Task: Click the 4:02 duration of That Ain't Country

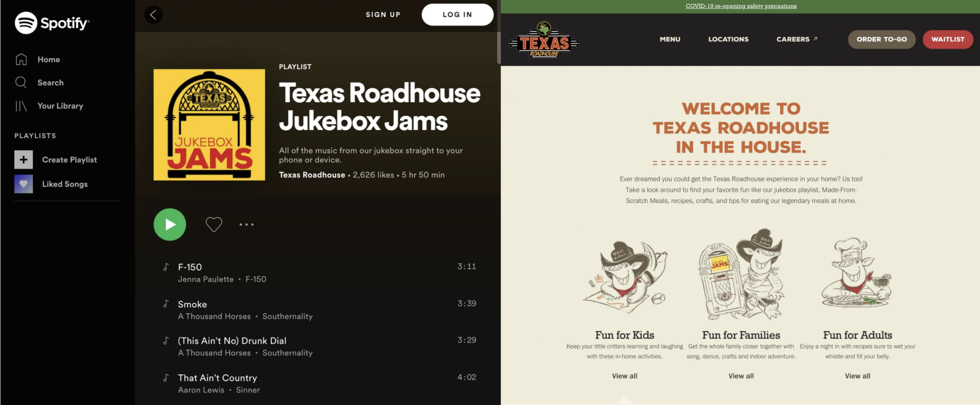Action: 467,377
